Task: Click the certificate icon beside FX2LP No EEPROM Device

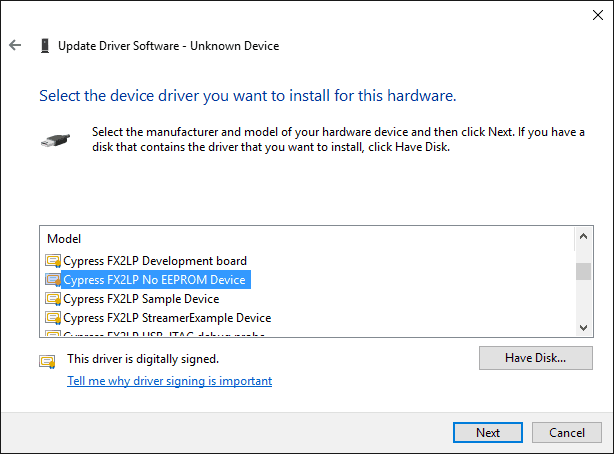Action: (53, 280)
